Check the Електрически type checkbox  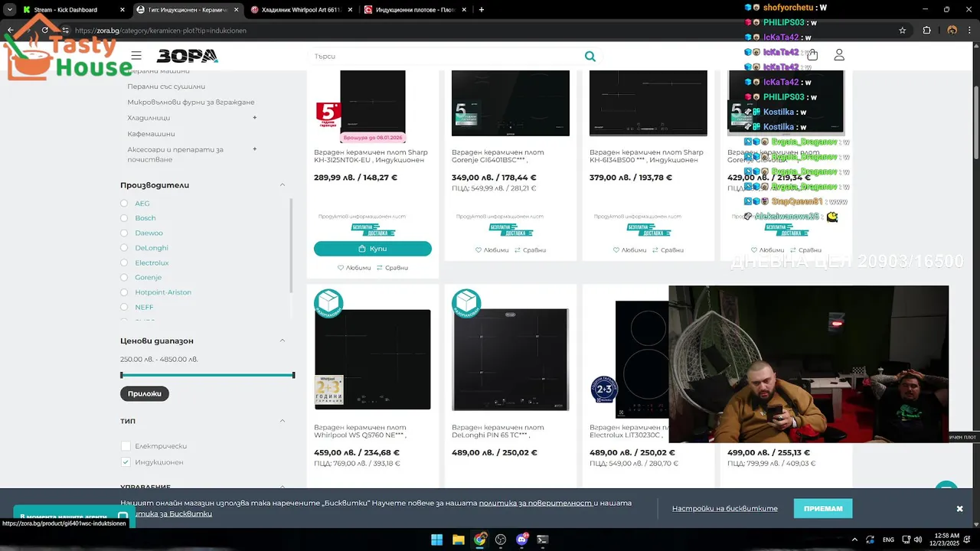(x=126, y=446)
